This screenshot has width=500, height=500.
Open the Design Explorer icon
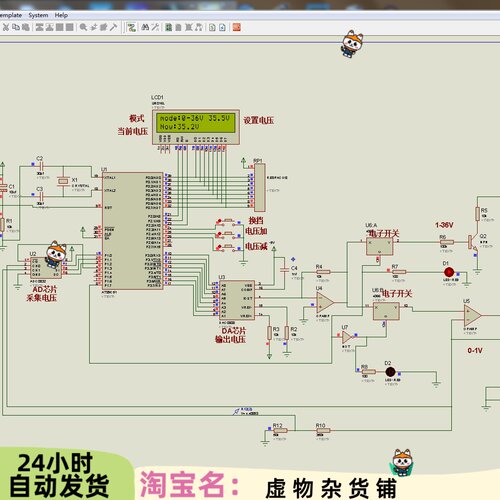[x=169, y=27]
